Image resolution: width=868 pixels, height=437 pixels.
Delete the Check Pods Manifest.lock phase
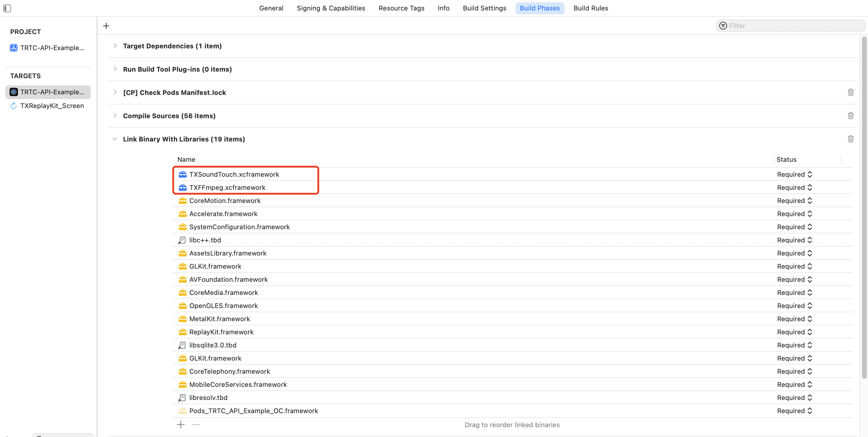point(850,92)
